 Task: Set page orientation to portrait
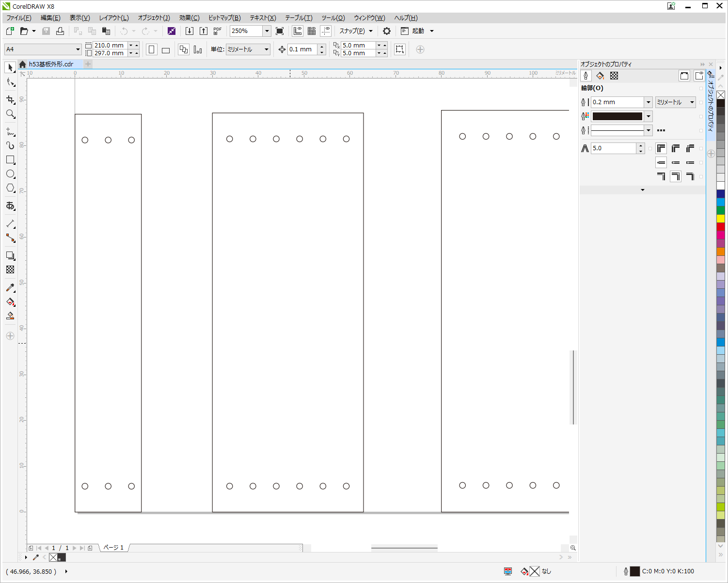point(152,49)
